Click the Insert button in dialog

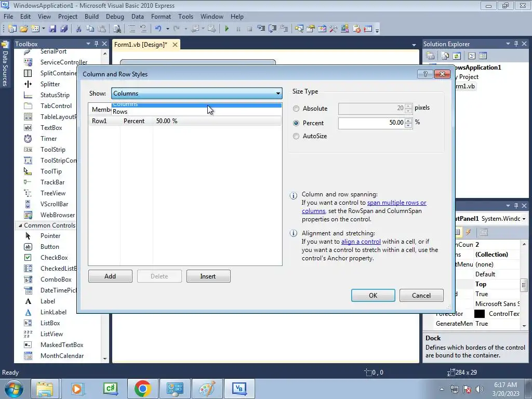(x=208, y=276)
